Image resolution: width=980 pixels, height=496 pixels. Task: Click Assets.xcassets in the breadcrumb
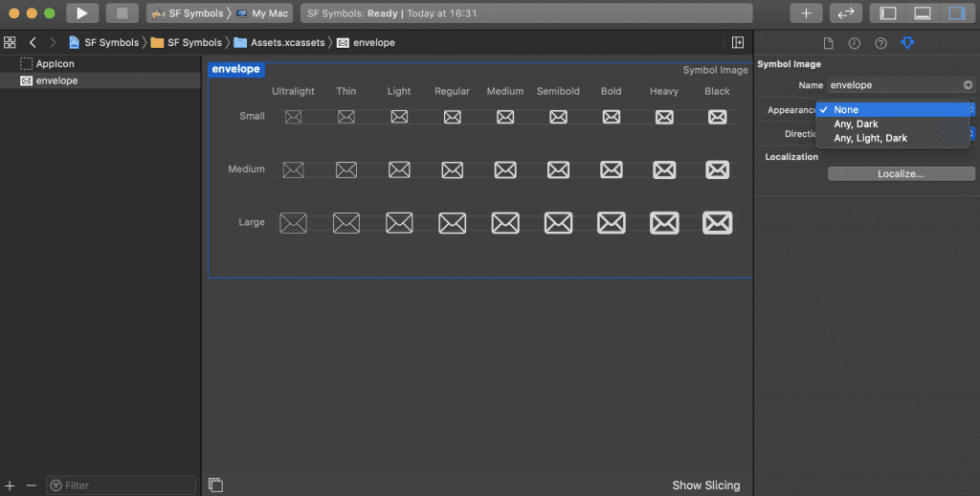coord(279,42)
